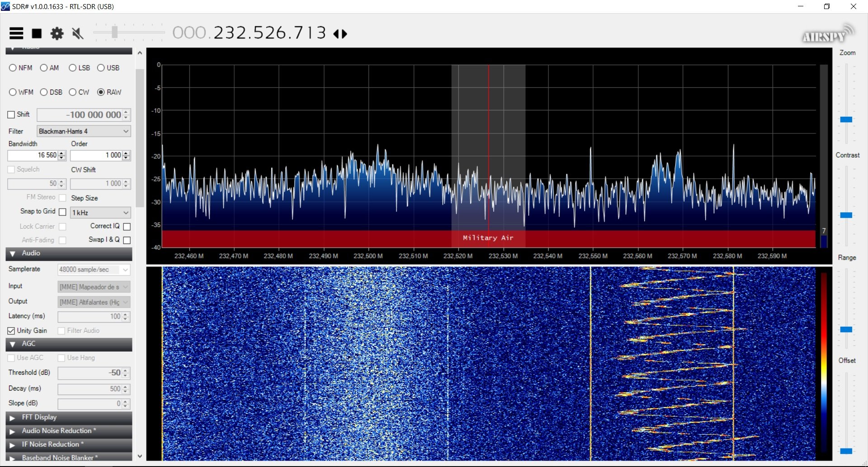Image resolution: width=868 pixels, height=467 pixels.
Task: Open the audio Input device dropdown
Action: (94, 287)
